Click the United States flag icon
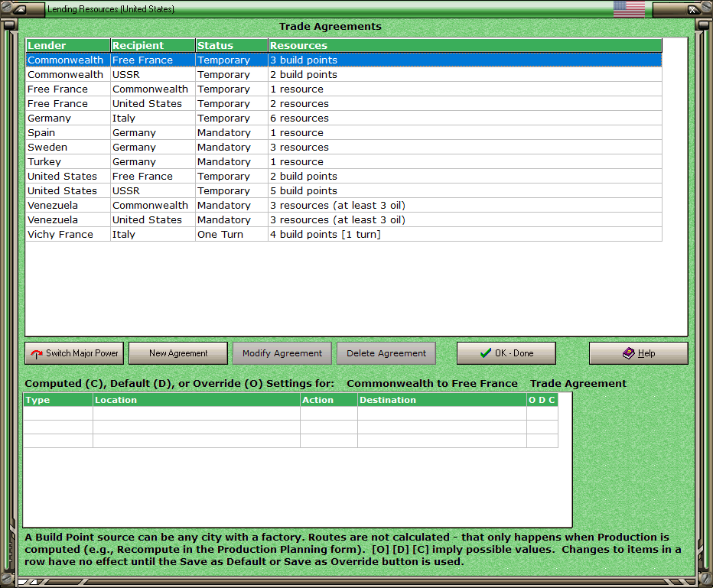The width and height of the screenshot is (713, 588). point(629,8)
